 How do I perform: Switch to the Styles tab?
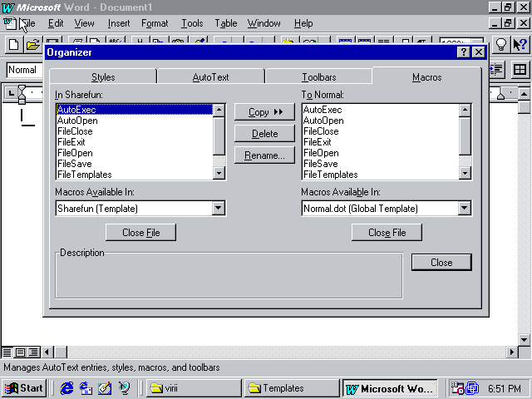103,77
